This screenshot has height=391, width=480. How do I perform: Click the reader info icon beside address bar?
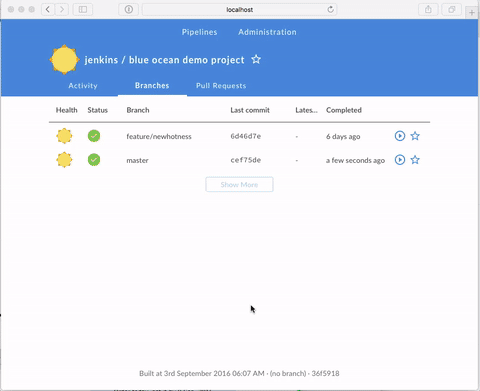pos(129,9)
